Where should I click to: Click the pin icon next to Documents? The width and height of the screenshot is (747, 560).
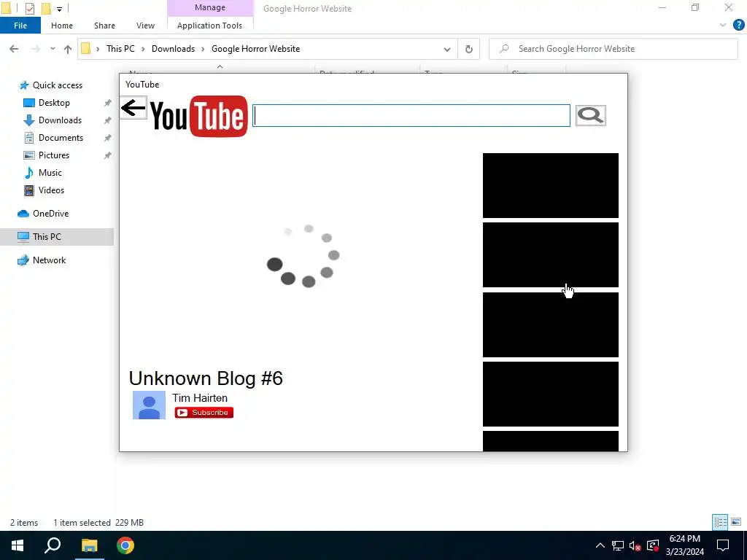[x=108, y=138]
